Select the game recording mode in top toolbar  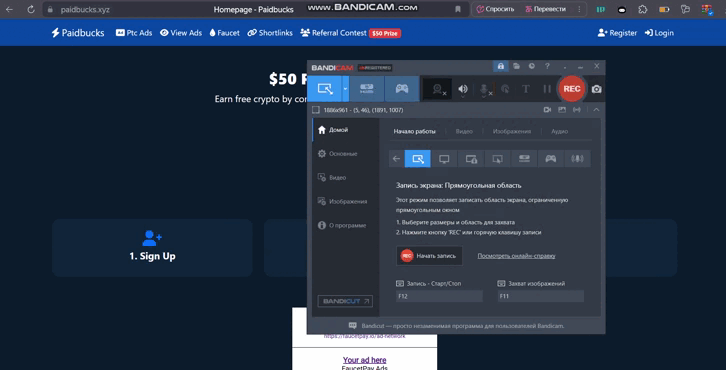402,89
